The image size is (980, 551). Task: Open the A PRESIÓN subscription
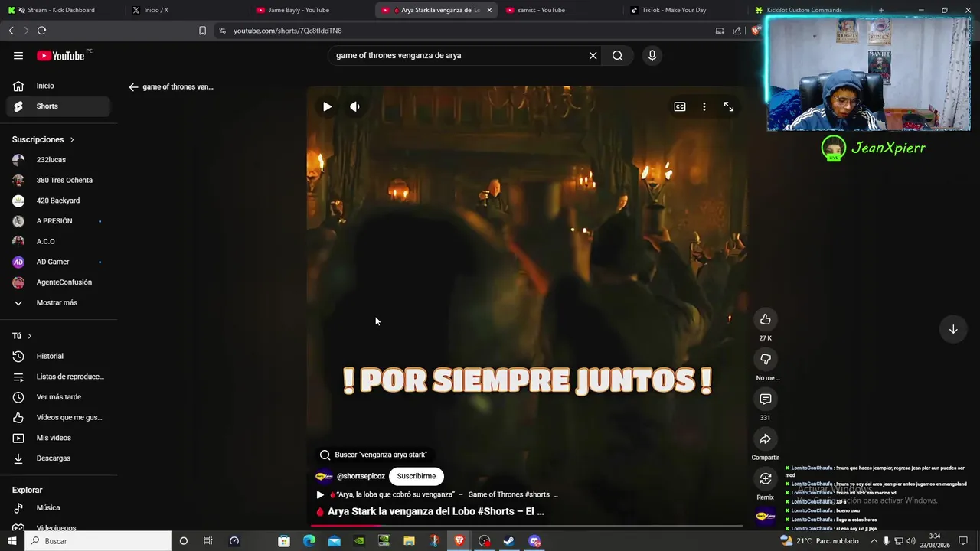coord(58,221)
